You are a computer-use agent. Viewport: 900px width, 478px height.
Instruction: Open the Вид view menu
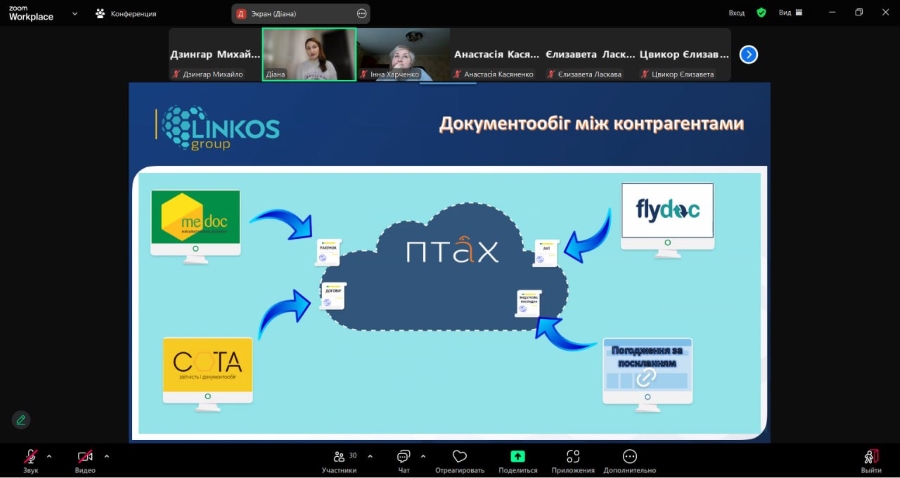pyautogui.click(x=790, y=13)
